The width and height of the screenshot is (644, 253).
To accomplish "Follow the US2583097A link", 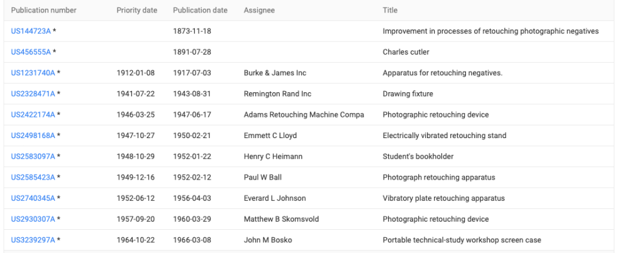I will (x=33, y=156).
